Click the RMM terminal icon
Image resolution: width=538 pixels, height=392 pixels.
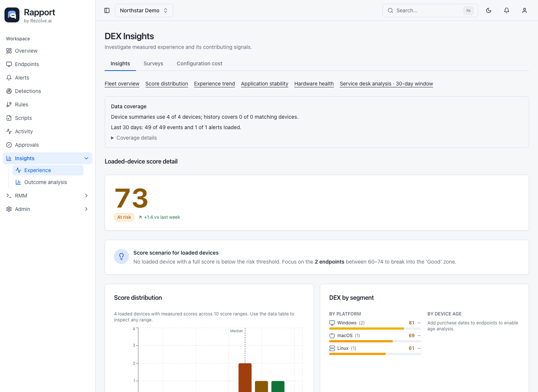pyautogui.click(x=9, y=196)
